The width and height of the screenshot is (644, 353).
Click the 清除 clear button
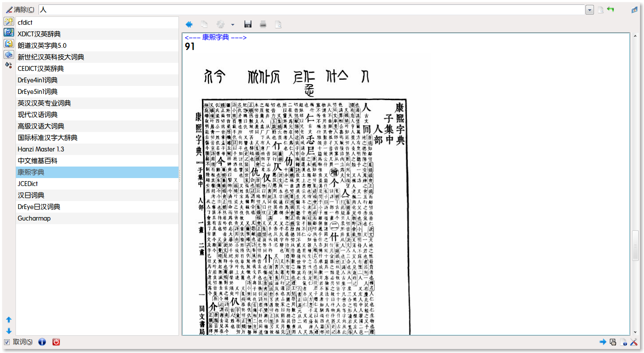pos(20,10)
